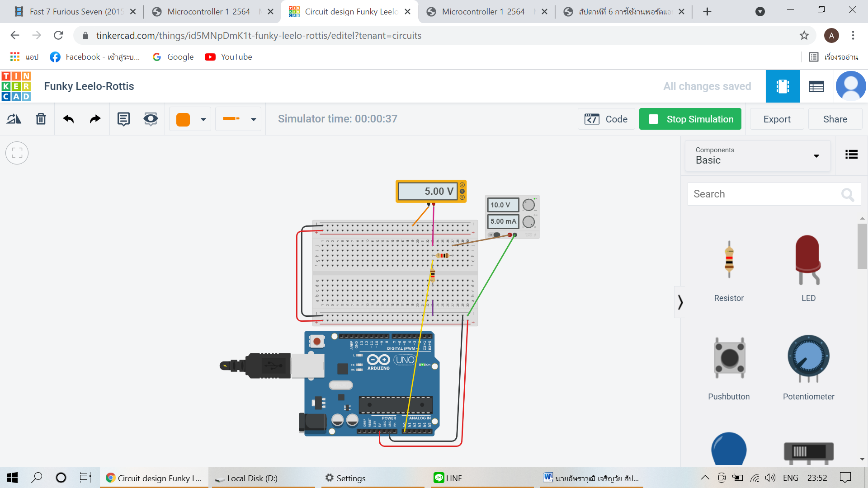Stop the running simulation

(690, 119)
